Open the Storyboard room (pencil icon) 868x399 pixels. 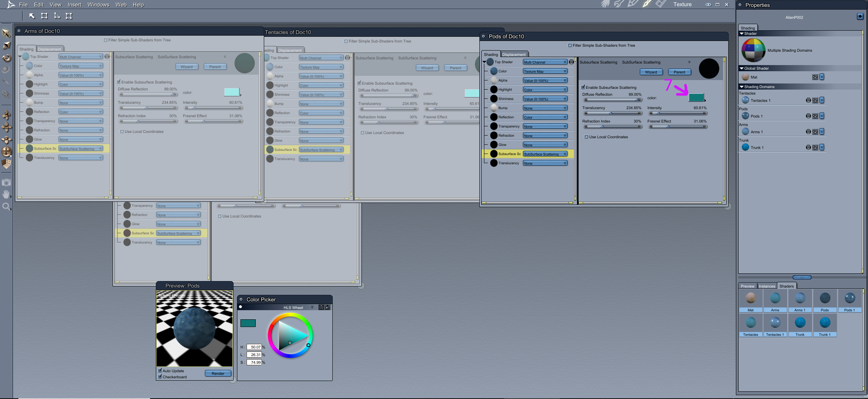[x=633, y=4]
